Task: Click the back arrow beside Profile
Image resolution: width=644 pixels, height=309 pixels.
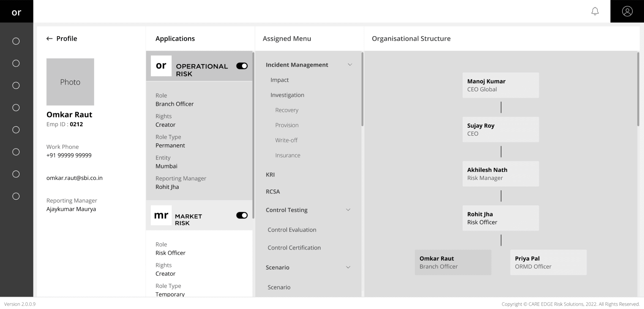Action: [49, 39]
